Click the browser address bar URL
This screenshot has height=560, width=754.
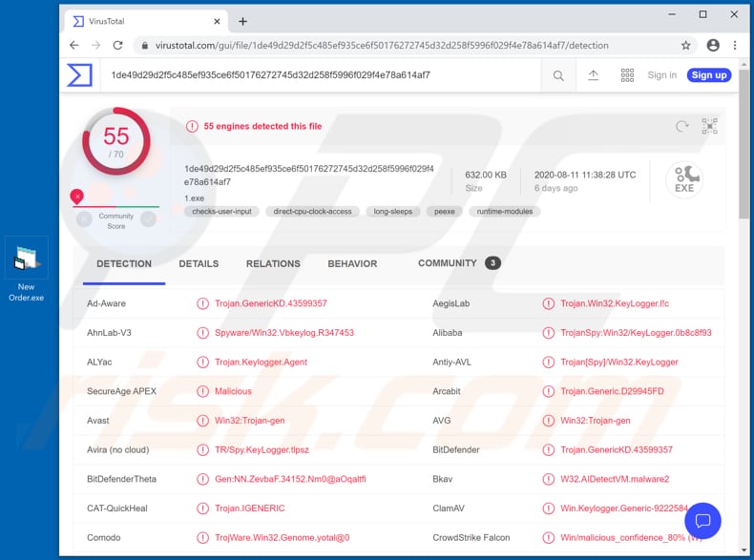tap(382, 45)
